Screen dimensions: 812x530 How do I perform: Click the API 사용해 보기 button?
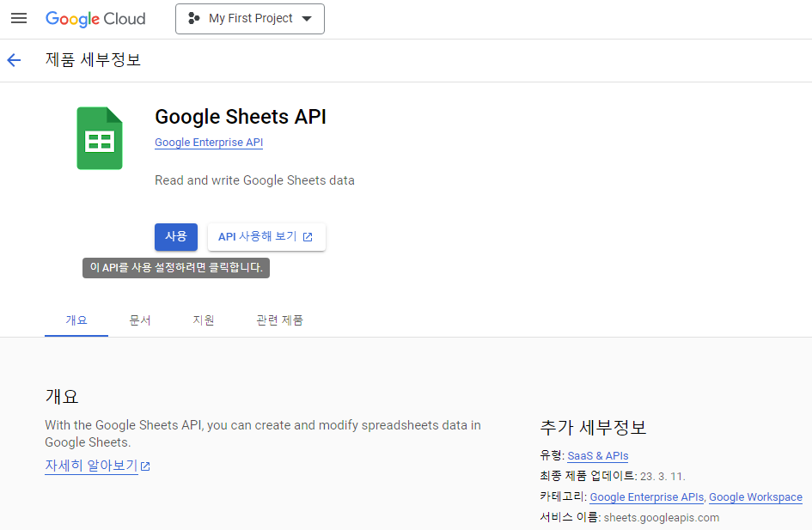266,236
